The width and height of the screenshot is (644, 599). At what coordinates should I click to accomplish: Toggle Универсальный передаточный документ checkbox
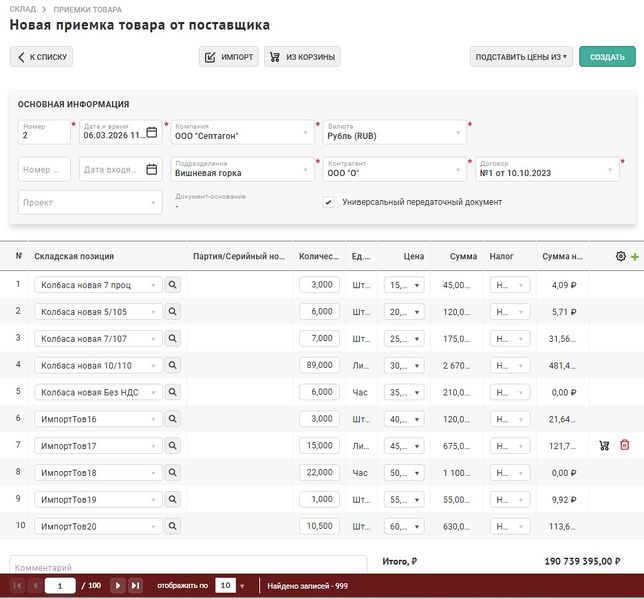point(328,202)
